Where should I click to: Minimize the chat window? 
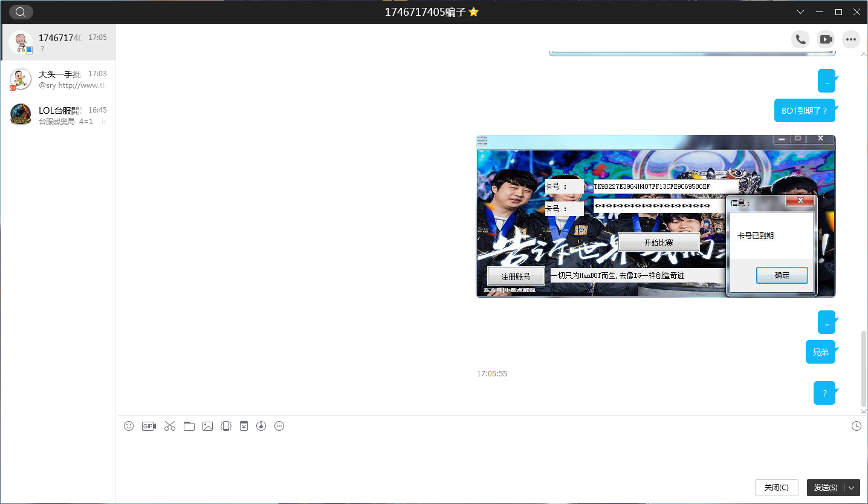819,12
